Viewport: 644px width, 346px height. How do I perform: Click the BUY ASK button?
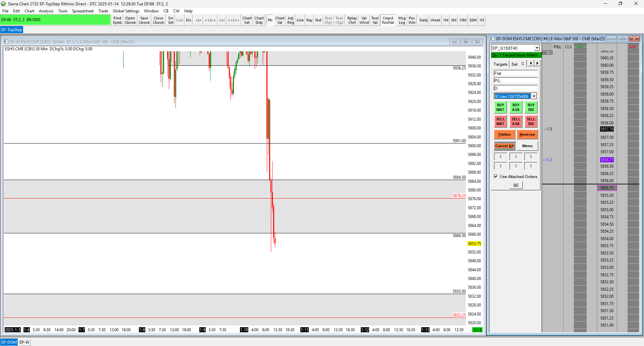516,107
